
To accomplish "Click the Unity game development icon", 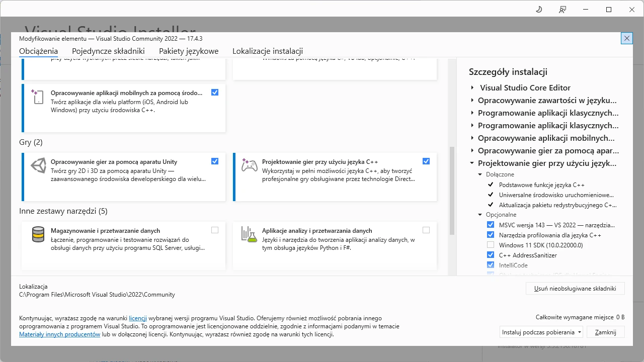I will (x=38, y=166).
